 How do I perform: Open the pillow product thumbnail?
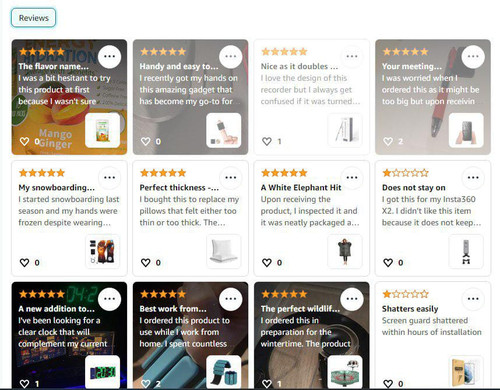click(x=224, y=252)
